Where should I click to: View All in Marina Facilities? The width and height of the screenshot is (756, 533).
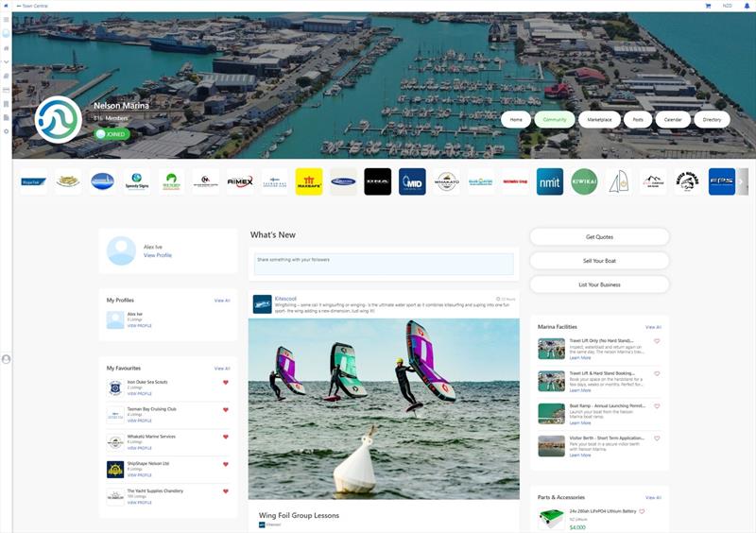click(x=653, y=327)
